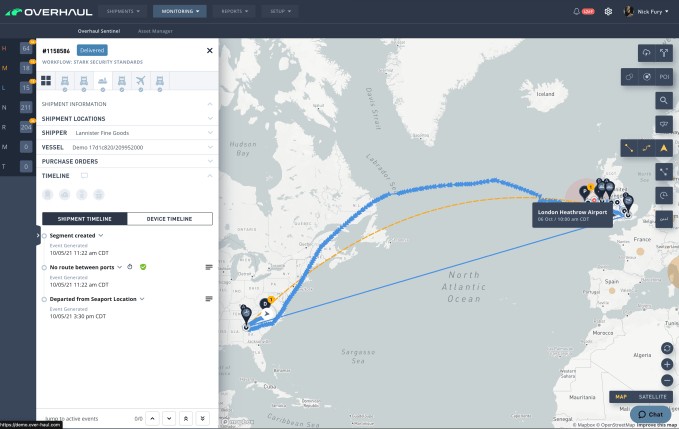Click the POI map tool button
The height and width of the screenshot is (429, 679).
pyautogui.click(x=664, y=77)
